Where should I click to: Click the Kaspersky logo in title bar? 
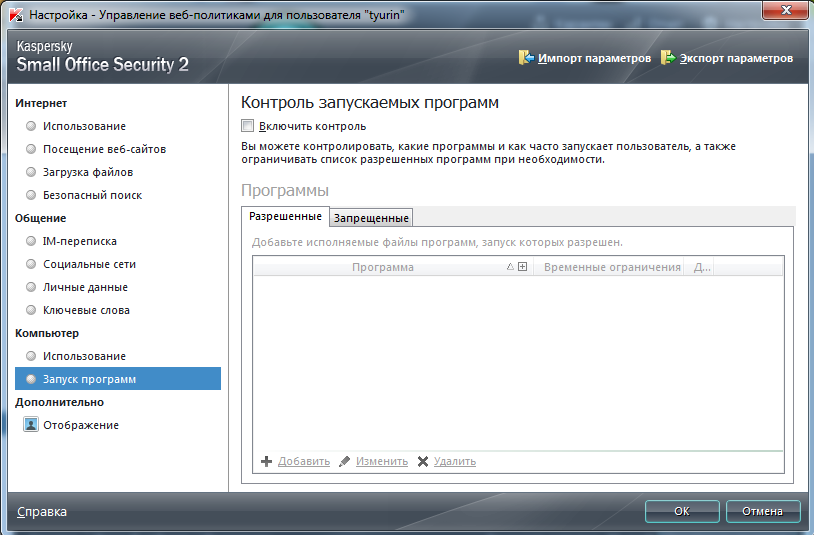(x=16, y=15)
